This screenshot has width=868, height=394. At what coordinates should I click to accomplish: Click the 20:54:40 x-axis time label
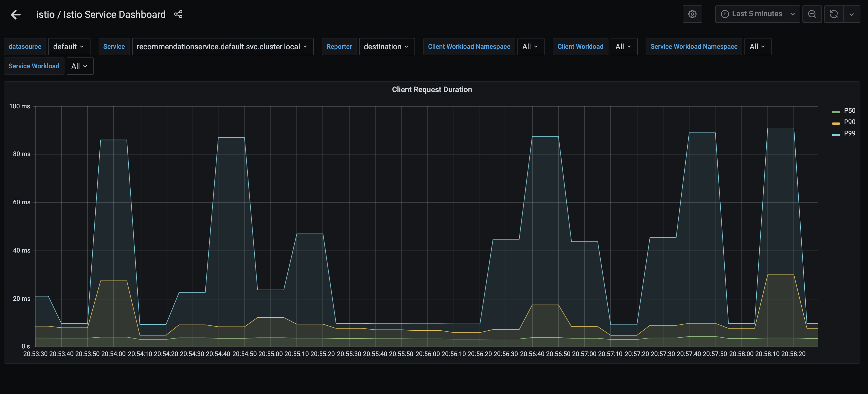coord(218,354)
